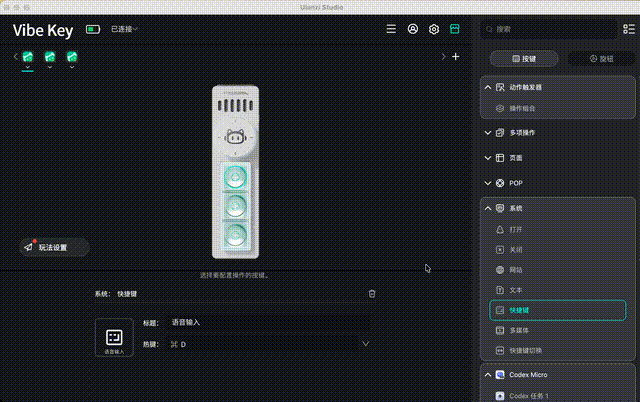Open the user account icon

(x=413, y=29)
